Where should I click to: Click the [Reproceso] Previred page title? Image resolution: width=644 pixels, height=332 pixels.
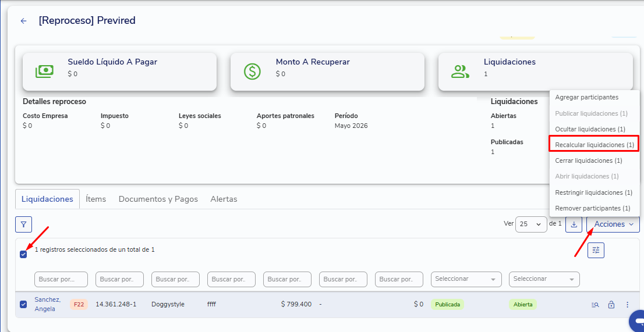[x=87, y=20]
